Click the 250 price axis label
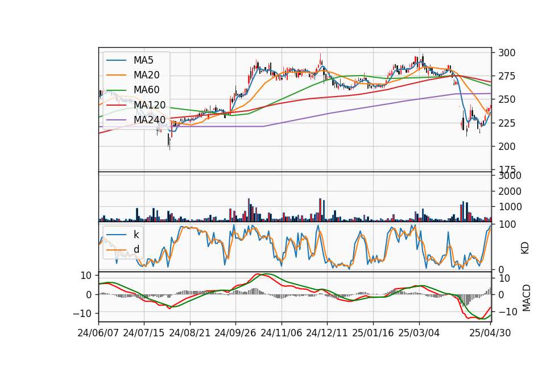This screenshot has width=546, height=392. click(507, 99)
